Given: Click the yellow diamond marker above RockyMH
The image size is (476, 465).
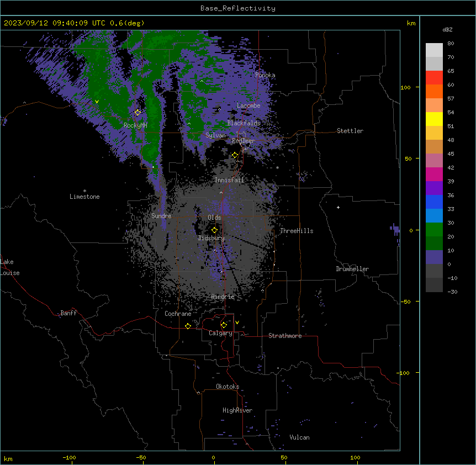Looking at the screenshot, I should tap(137, 113).
